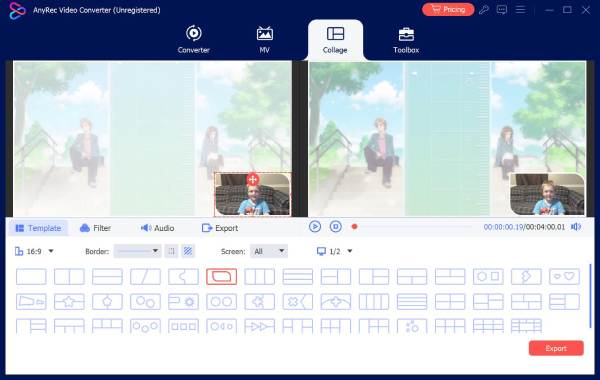Play the collage preview

(x=315, y=227)
